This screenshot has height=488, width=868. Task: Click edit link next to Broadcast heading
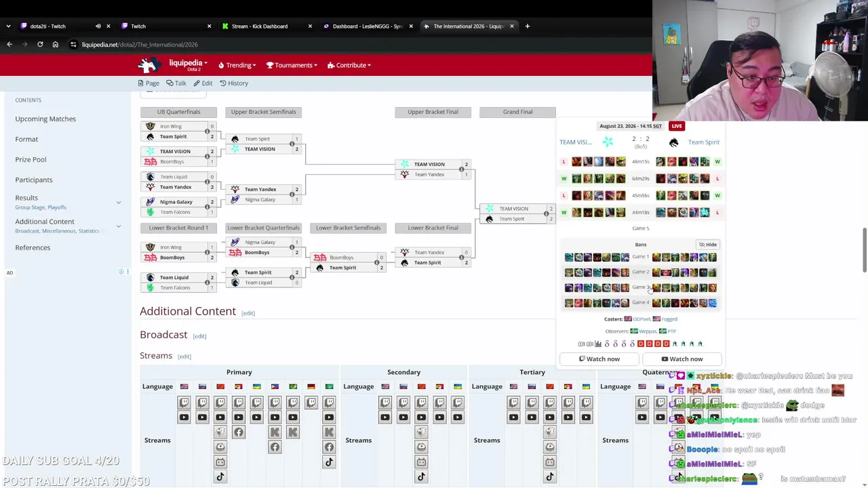pyautogui.click(x=199, y=336)
